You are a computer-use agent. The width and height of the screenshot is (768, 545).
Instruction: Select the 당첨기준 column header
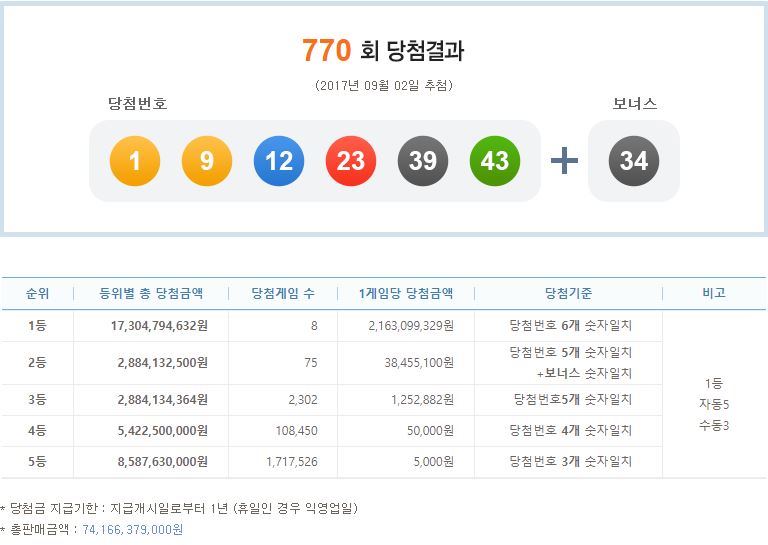(569, 293)
